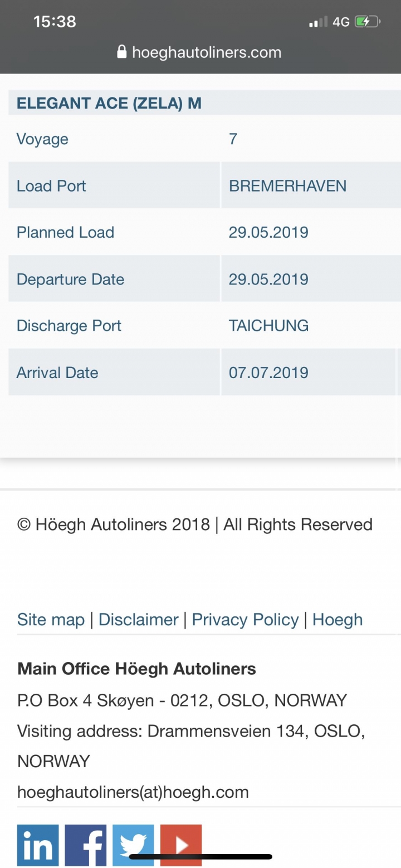Open the Privacy Policy link
This screenshot has width=401, height=868.
point(245,620)
